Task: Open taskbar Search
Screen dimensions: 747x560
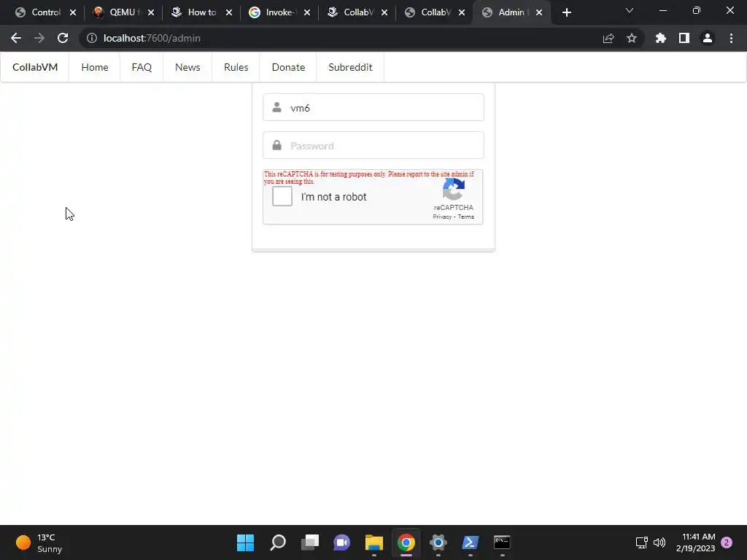Action: tap(278, 542)
